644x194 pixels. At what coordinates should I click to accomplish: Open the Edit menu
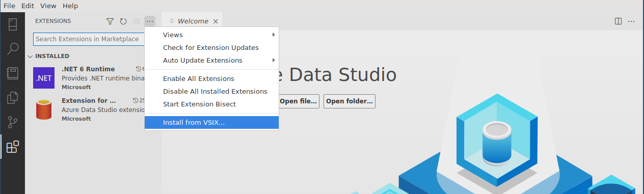click(x=28, y=6)
